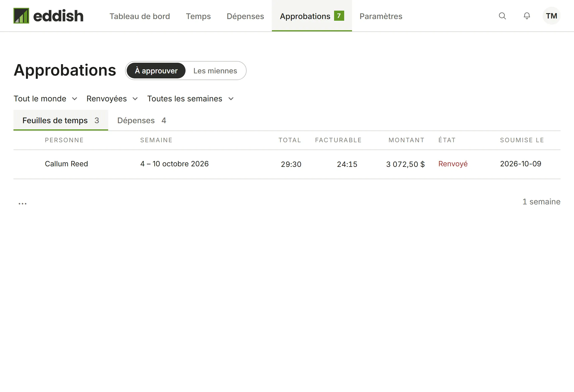This screenshot has width=574, height=392.
Task: Click the Approbations page heading
Action: (x=65, y=70)
